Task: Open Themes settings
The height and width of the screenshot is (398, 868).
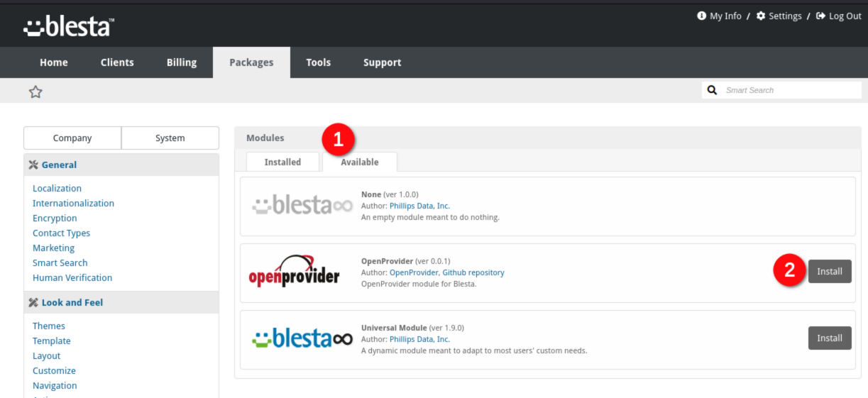Action: point(49,326)
